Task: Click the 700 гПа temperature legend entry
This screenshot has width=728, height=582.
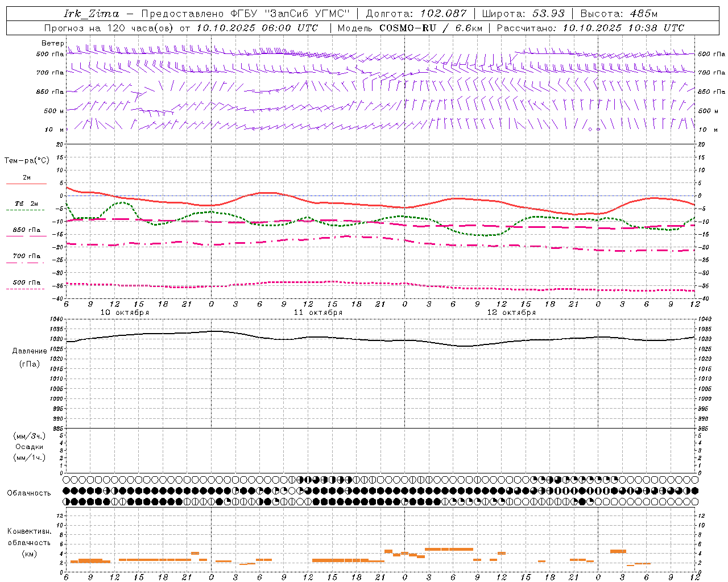Action: click(26, 258)
